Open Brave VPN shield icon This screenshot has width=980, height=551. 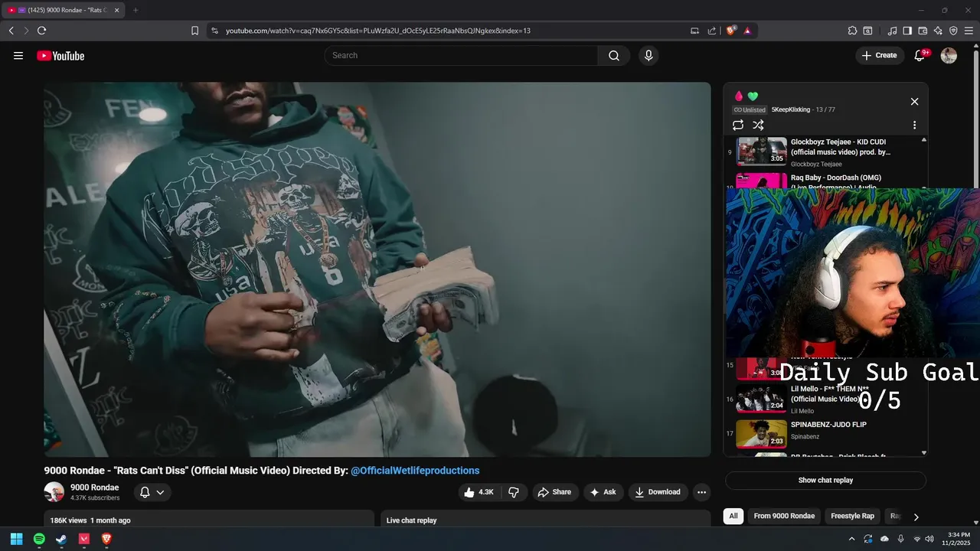pos(953,31)
